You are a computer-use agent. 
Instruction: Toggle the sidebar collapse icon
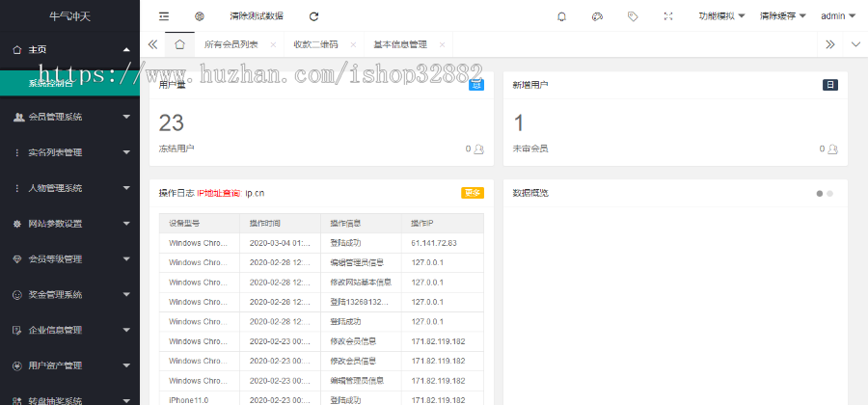pyautogui.click(x=163, y=16)
